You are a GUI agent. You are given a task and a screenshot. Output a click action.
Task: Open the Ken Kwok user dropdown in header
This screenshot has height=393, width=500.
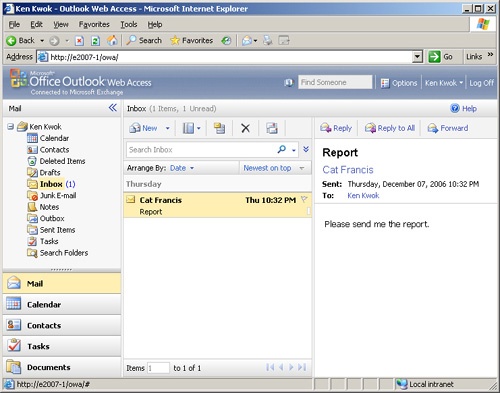click(x=444, y=83)
